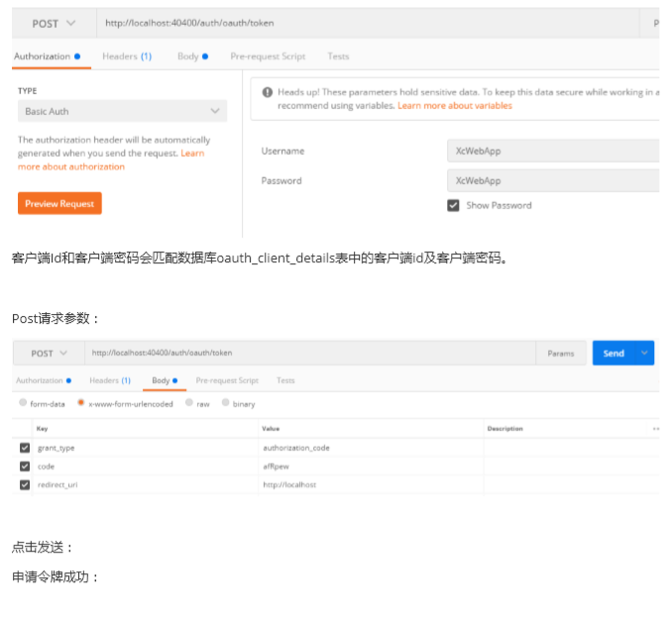Disable the code parameter checkbox
Viewport: 672px width, 618px height.
(x=25, y=465)
